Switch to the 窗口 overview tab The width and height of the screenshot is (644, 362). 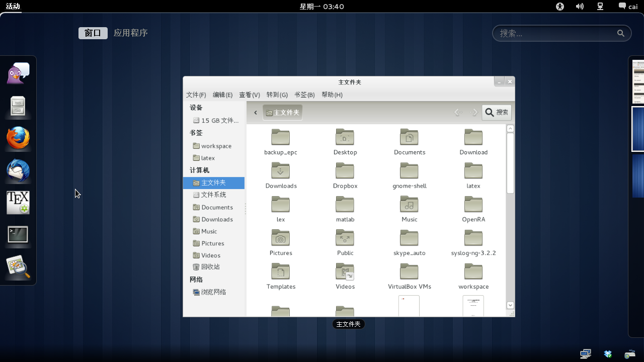click(93, 33)
